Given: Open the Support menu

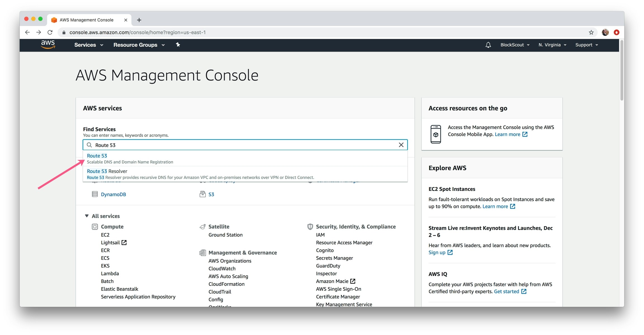Looking at the screenshot, I should [586, 45].
